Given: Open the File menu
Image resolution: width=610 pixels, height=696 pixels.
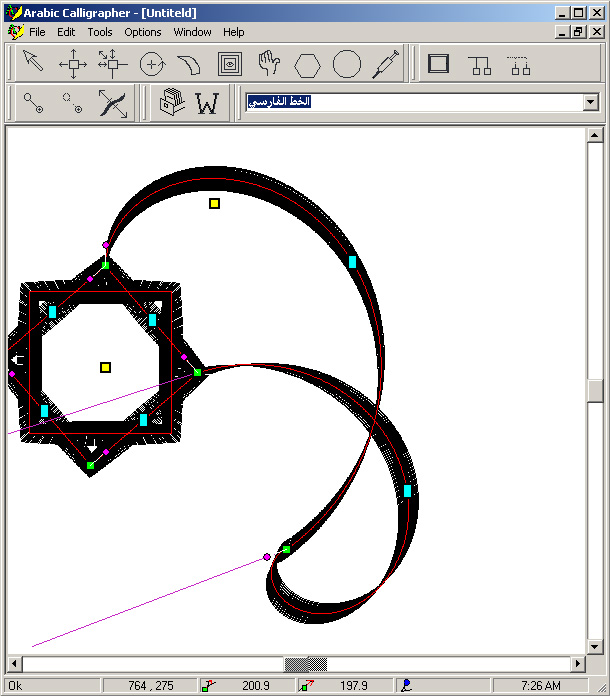Looking at the screenshot, I should tap(37, 32).
